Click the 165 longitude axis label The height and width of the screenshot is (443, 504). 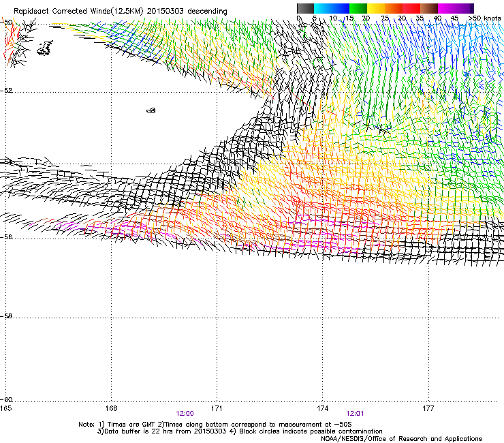[5, 408]
